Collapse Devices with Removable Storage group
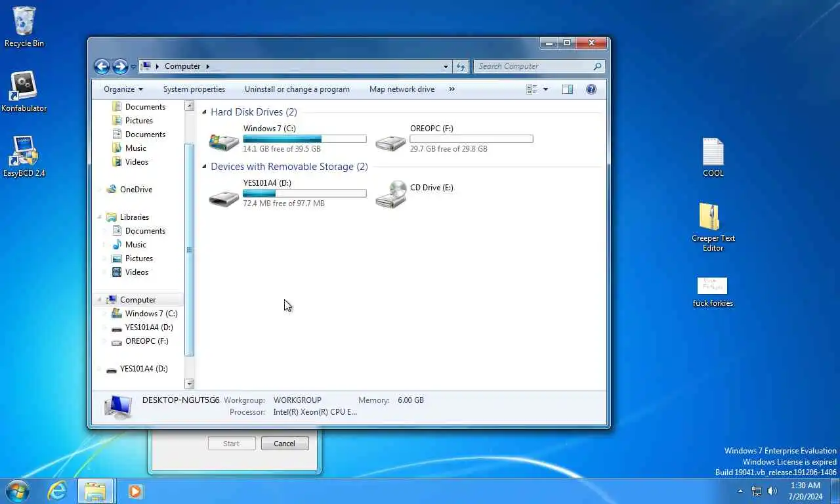 point(204,167)
